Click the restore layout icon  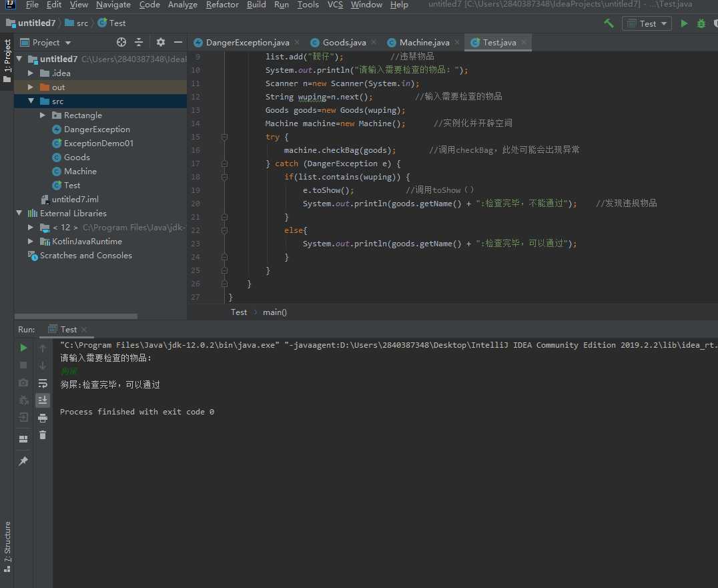pos(23,439)
